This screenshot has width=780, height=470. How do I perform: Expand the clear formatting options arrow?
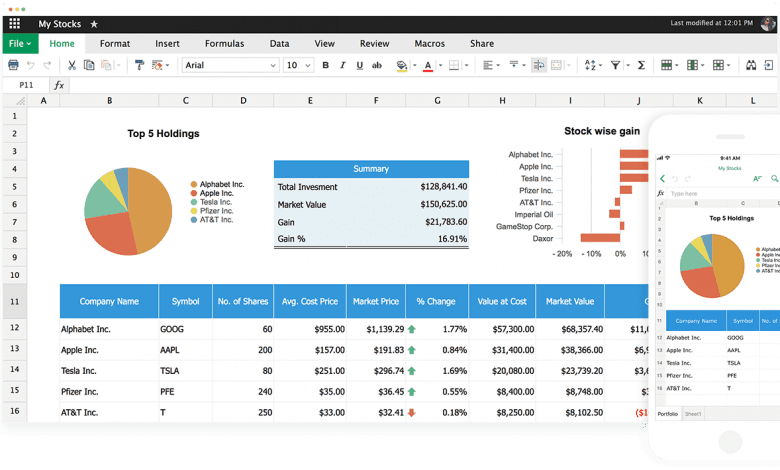tap(168, 65)
